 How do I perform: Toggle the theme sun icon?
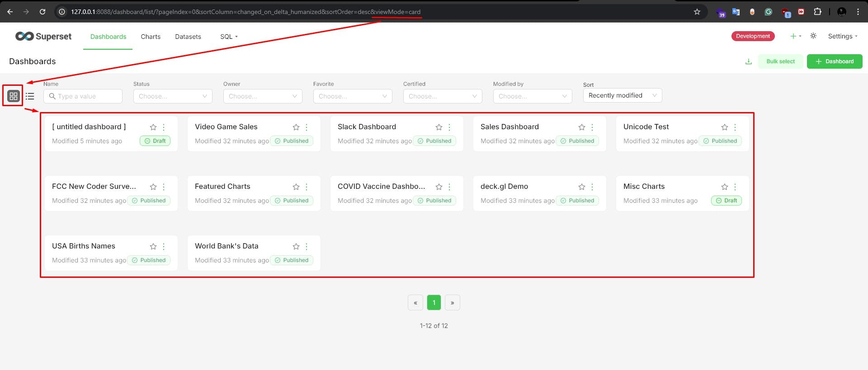[x=813, y=36]
